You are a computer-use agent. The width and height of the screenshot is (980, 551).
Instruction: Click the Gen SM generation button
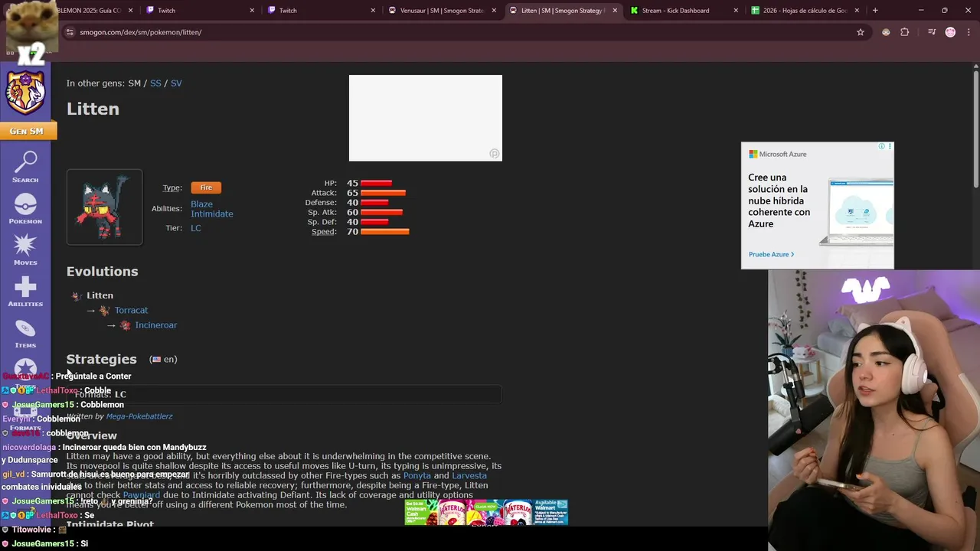26,131
